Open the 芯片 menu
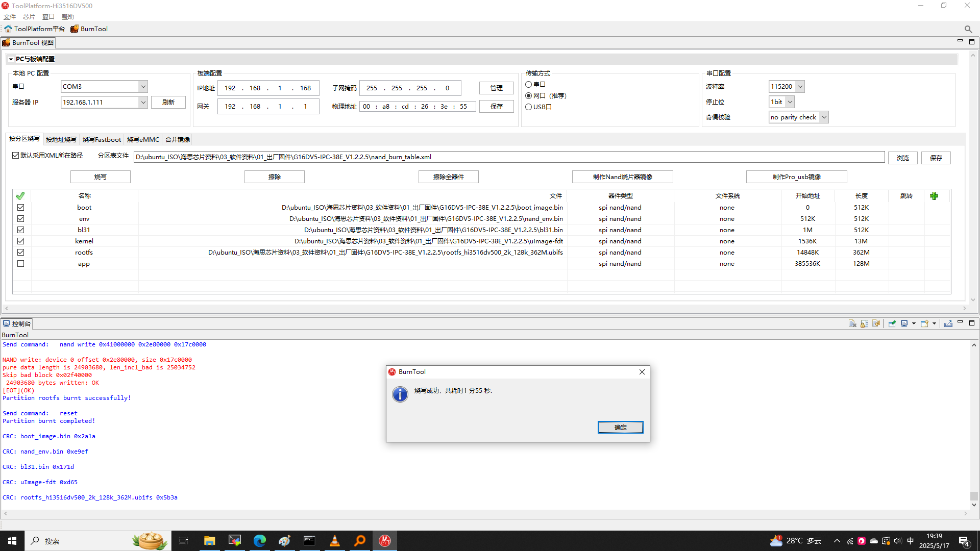This screenshot has width=980, height=551. point(29,17)
